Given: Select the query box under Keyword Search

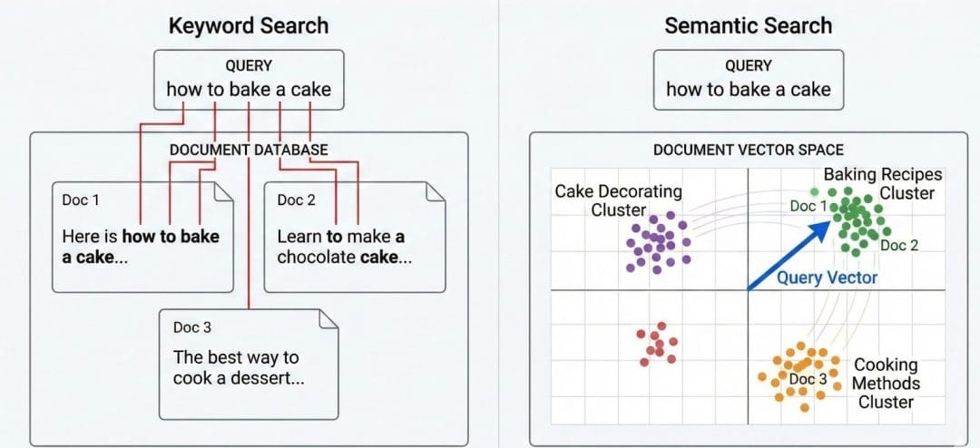Looking at the screenshot, I should [x=249, y=79].
